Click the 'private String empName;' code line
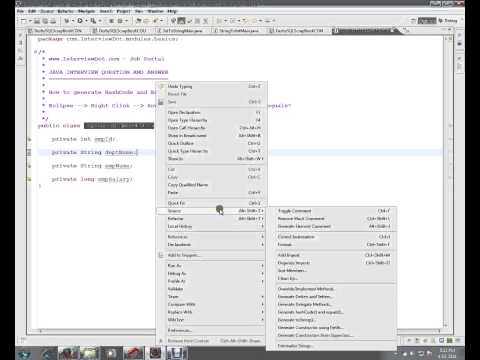 pyautogui.click(x=92, y=166)
